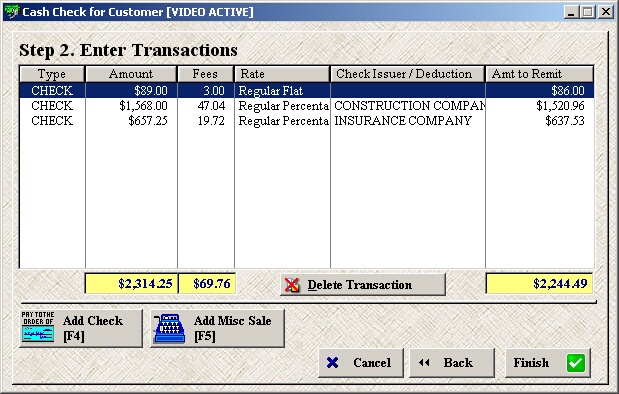The image size is (619, 394).
Task: Click the $2,314.25 total amount field
Action: 131,283
